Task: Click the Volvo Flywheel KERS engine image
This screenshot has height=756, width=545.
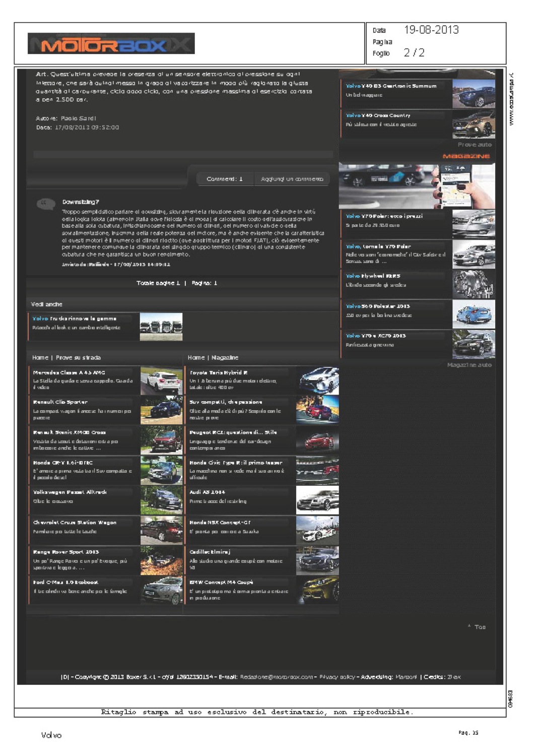Action: pos(473,284)
